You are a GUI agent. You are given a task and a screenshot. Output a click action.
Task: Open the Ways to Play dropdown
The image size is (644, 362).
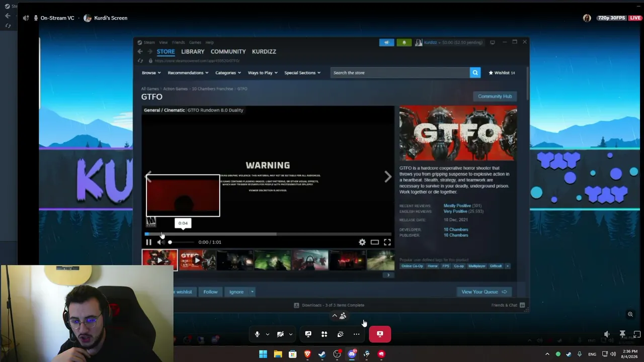point(263,72)
